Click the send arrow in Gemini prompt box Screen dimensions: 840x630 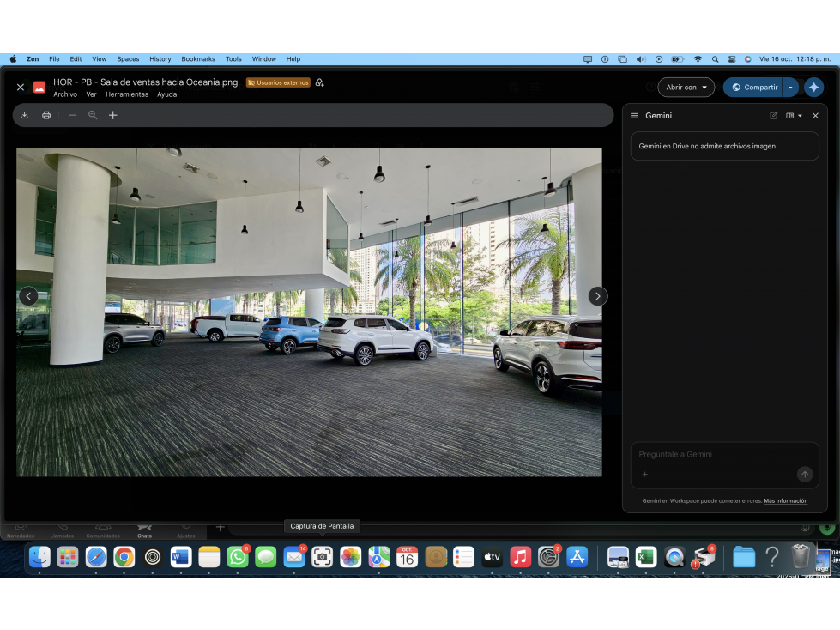tap(805, 474)
